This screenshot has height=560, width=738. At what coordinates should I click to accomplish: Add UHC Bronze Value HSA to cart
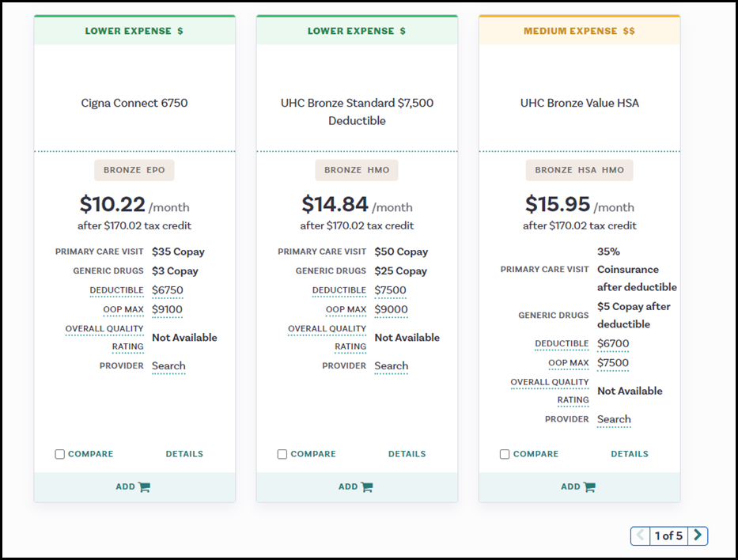pos(578,486)
